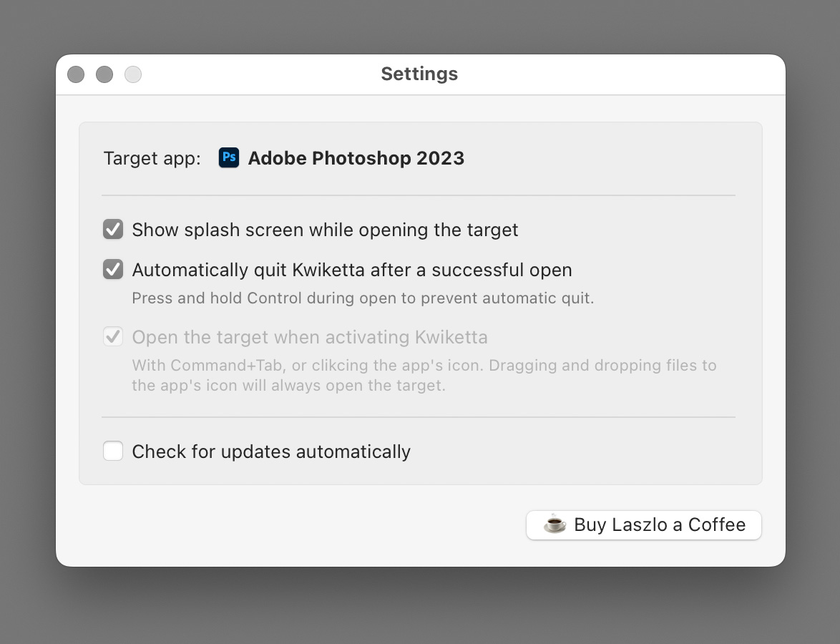Click the Settings window title
The image size is (840, 644).
point(419,74)
